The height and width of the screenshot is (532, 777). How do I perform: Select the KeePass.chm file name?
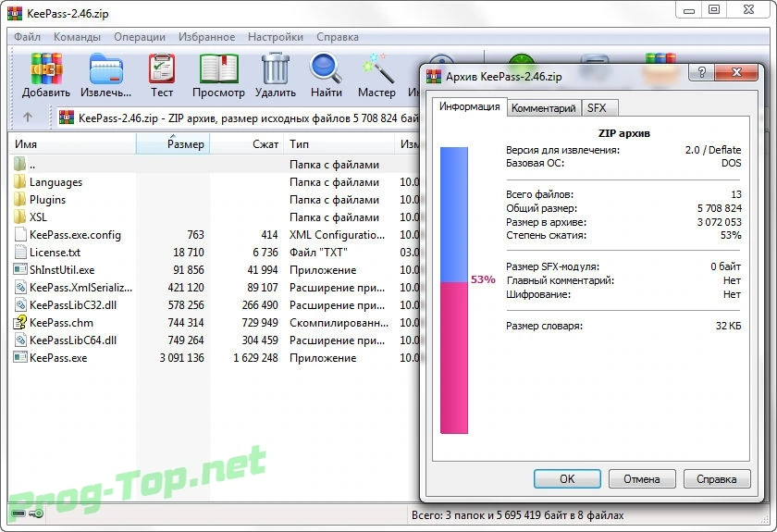coord(61,323)
